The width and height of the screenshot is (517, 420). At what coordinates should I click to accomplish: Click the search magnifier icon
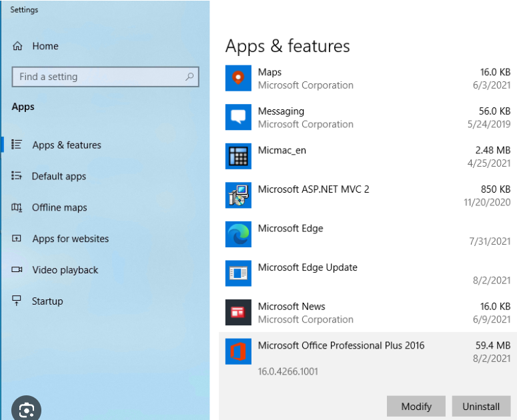189,77
